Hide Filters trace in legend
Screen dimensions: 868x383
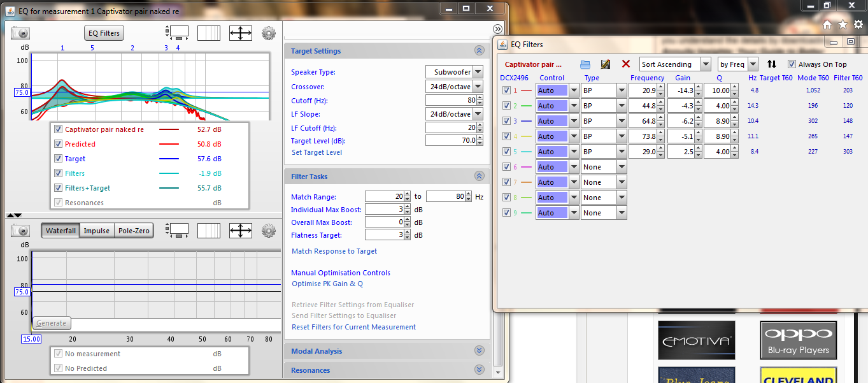(x=59, y=173)
